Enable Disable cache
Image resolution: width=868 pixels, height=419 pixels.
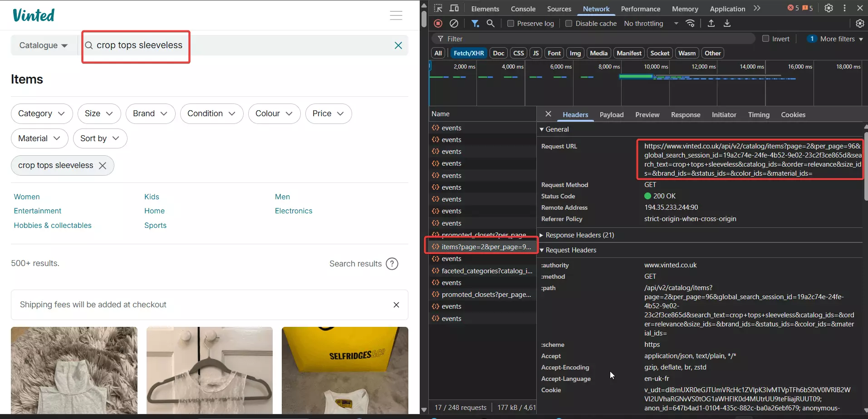coord(569,24)
